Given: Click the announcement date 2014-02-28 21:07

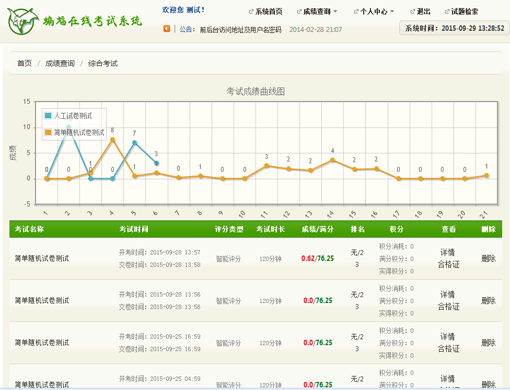Looking at the screenshot, I should click(316, 30).
